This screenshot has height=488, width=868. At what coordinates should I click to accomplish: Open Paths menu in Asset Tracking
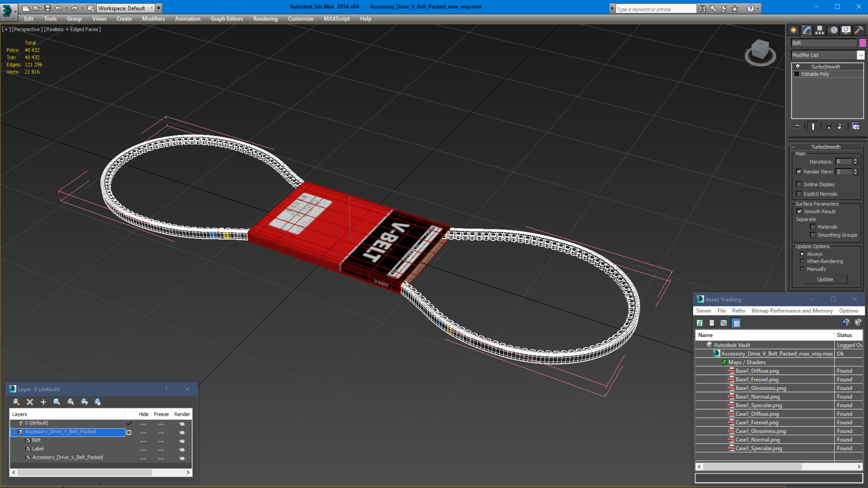coord(738,311)
